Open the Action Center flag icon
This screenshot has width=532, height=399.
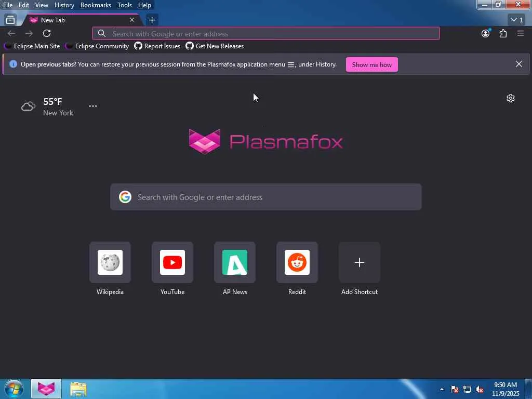455,389
